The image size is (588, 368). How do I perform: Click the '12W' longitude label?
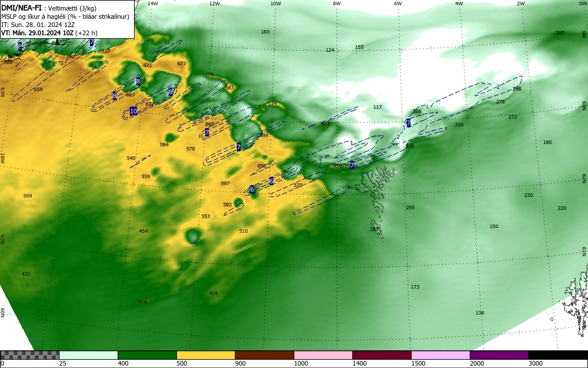(x=215, y=4)
